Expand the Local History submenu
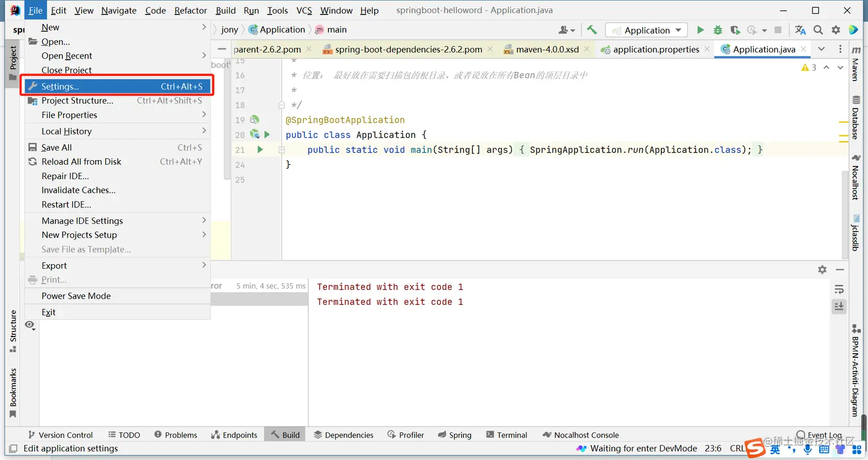The height and width of the screenshot is (460, 868). coord(117,132)
